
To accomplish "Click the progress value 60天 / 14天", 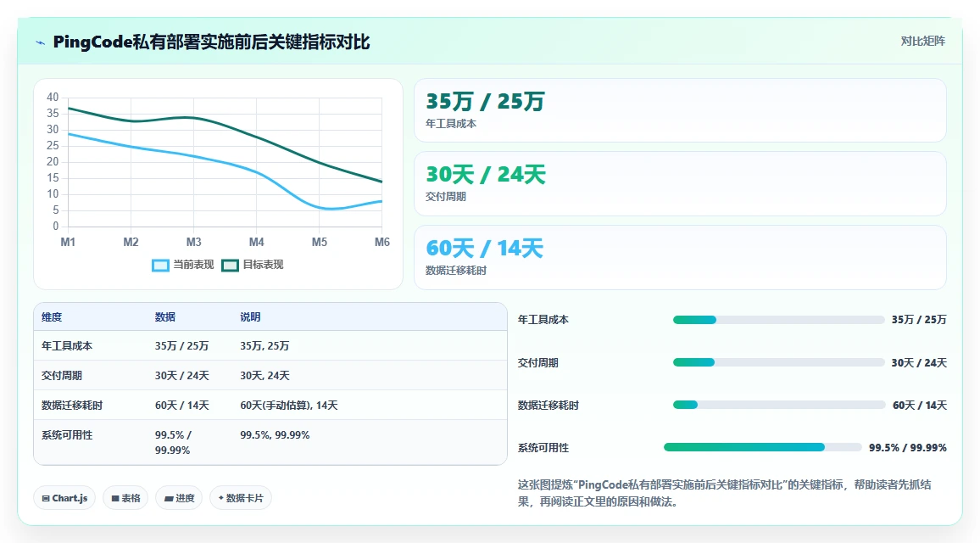I will click(x=919, y=406).
